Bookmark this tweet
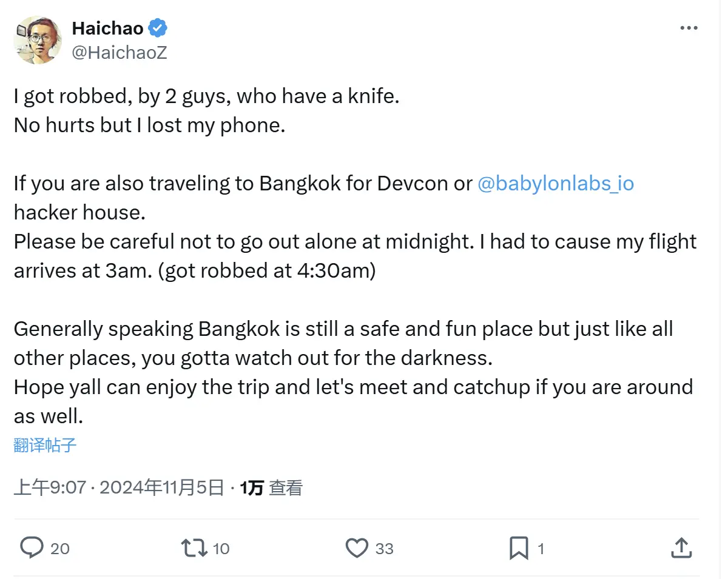728x579 pixels. (x=519, y=547)
